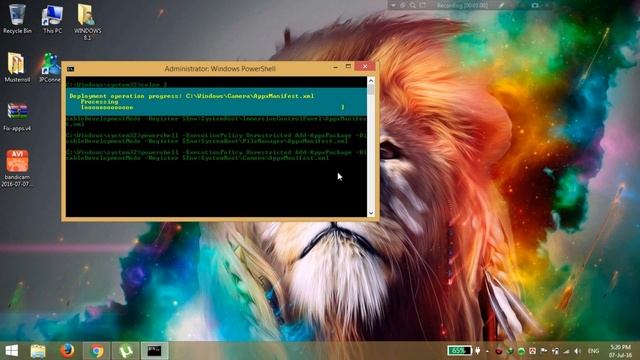Click the 'Deployment operation progress' line
This screenshot has height=360, width=640.
coord(191,96)
